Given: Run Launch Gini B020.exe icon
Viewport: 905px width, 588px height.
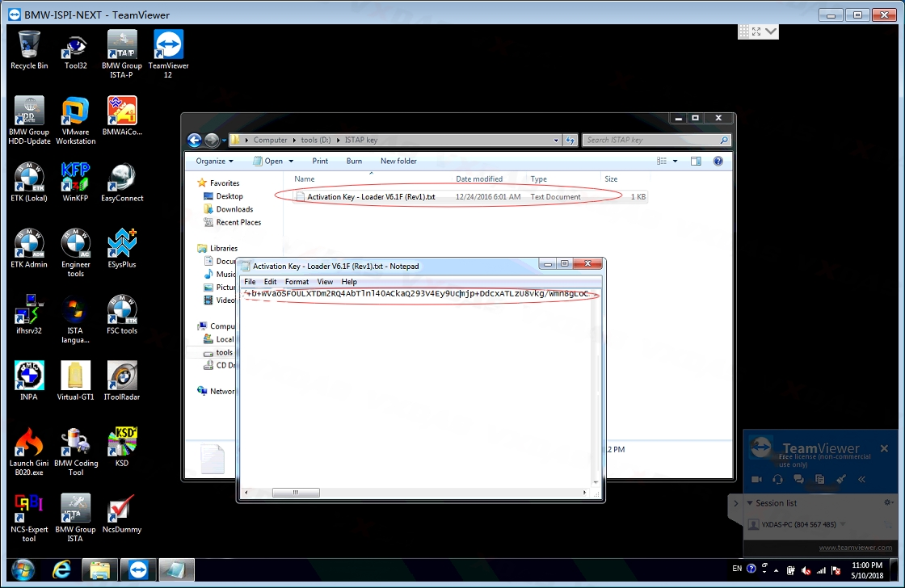Looking at the screenshot, I should 29,451.
